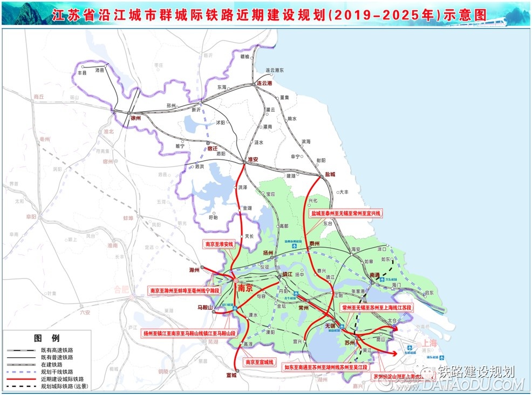The height and width of the screenshot is (395, 532).
Task: Click the 高淳 town label
Action: [x=248, y=344]
